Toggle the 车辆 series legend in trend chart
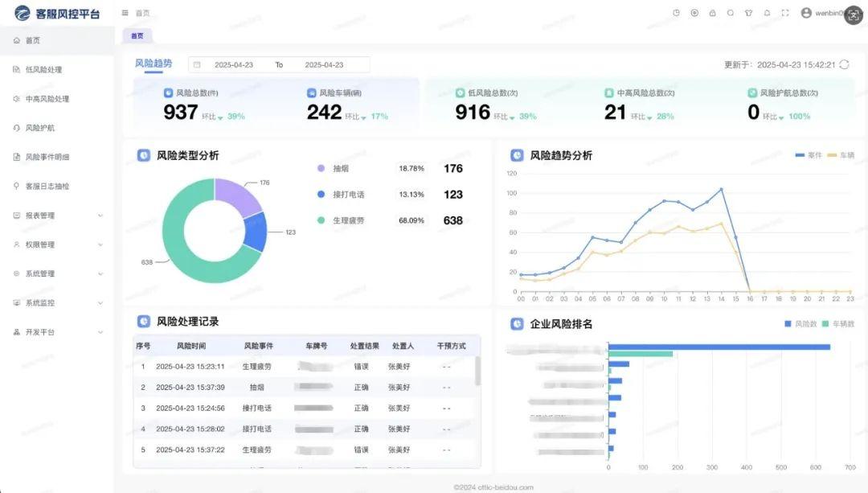The height and width of the screenshot is (493, 868). (x=841, y=155)
